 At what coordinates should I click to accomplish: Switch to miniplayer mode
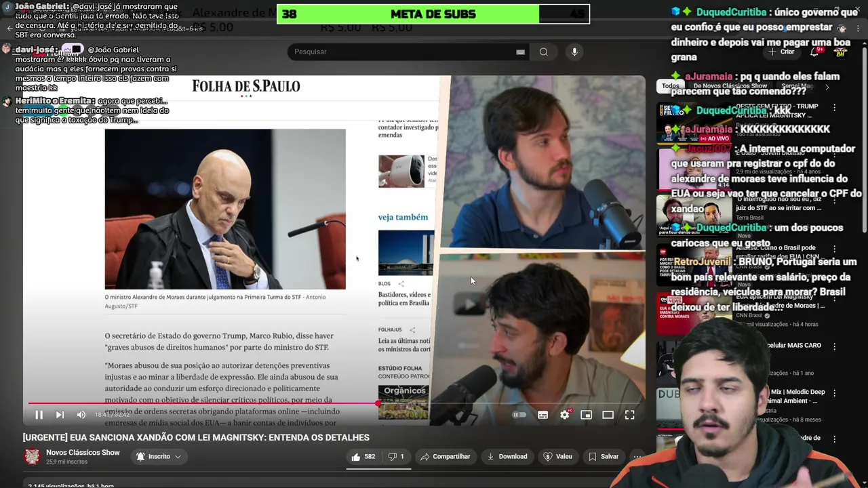coord(587,415)
